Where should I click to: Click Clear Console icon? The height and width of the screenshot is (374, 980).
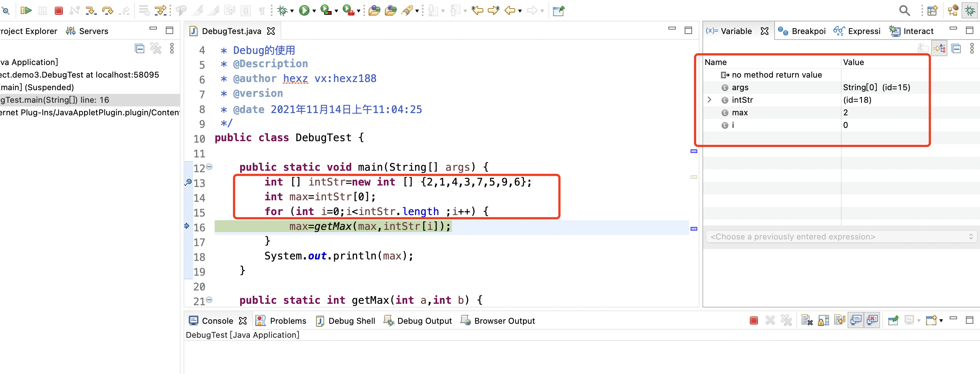(x=806, y=320)
